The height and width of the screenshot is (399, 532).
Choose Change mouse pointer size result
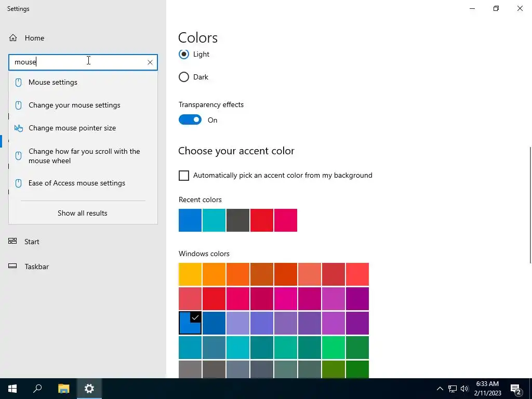tap(83, 128)
